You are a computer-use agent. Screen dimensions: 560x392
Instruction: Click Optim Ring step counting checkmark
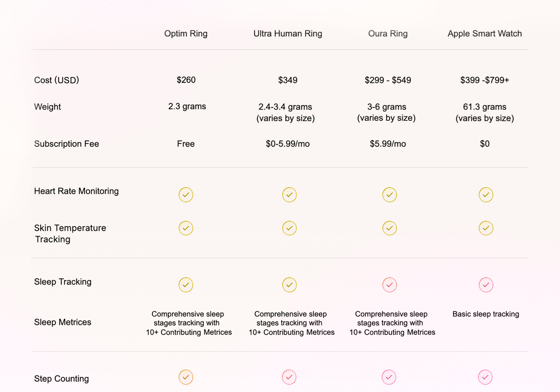(186, 377)
